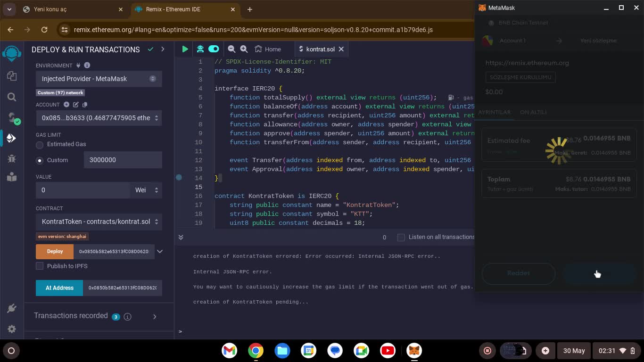Open the Files app from the shelf
This screenshot has width=644, height=362.
[x=282, y=350]
